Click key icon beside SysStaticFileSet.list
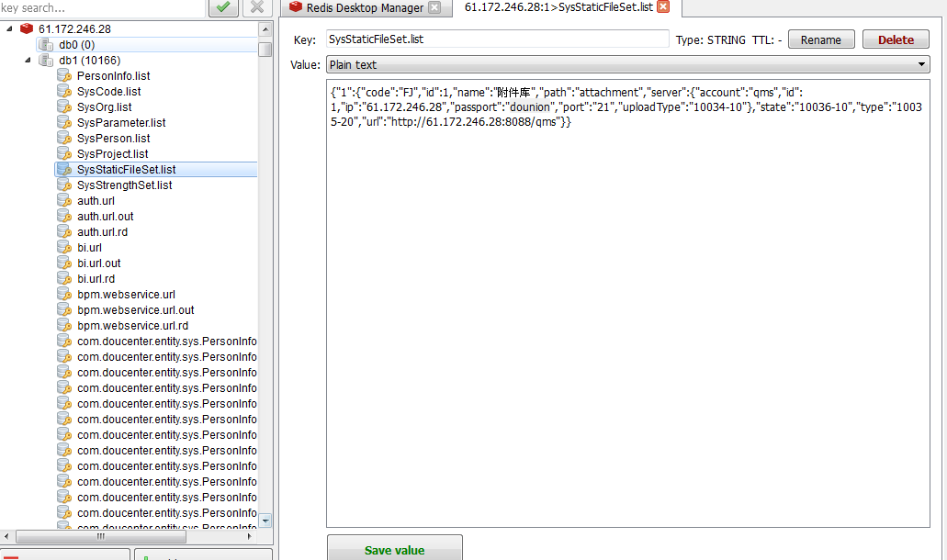Viewport: 947px width, 560px height. pos(64,170)
